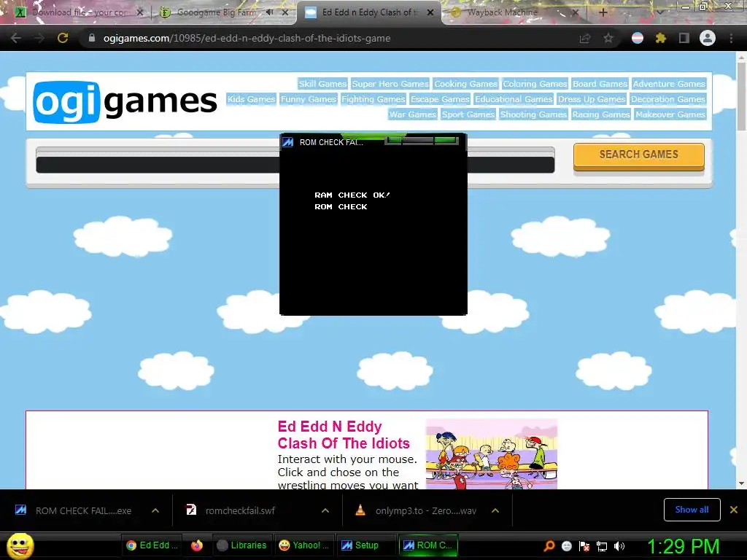Open the Adventure Games category

(x=669, y=84)
